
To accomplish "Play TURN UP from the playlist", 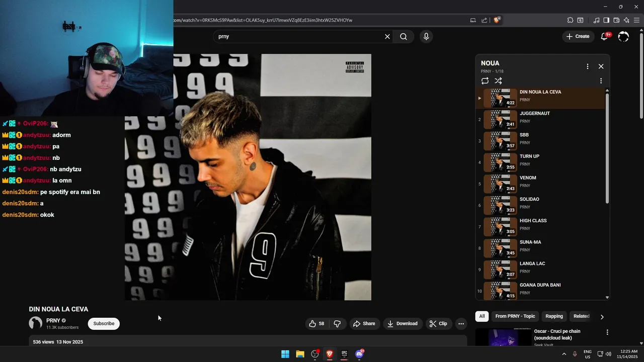I will click(x=541, y=162).
